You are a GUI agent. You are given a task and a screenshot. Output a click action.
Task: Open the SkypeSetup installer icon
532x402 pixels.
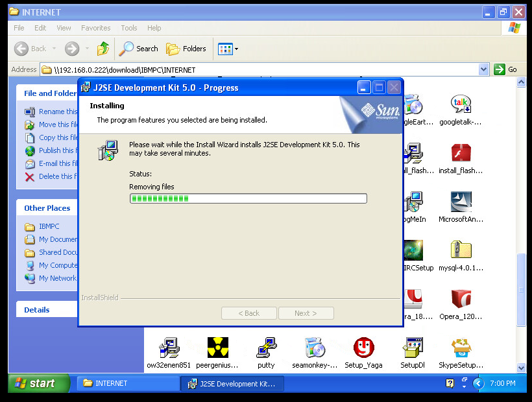tap(461, 348)
